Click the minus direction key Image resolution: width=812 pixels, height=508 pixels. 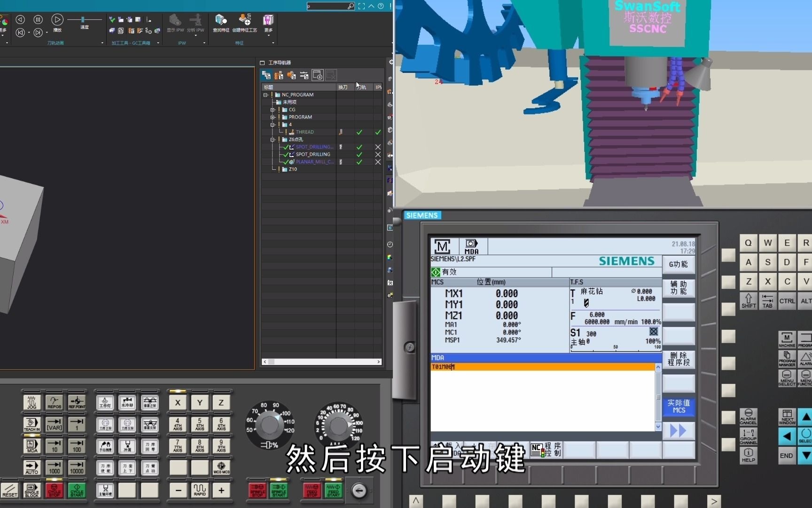click(x=178, y=490)
